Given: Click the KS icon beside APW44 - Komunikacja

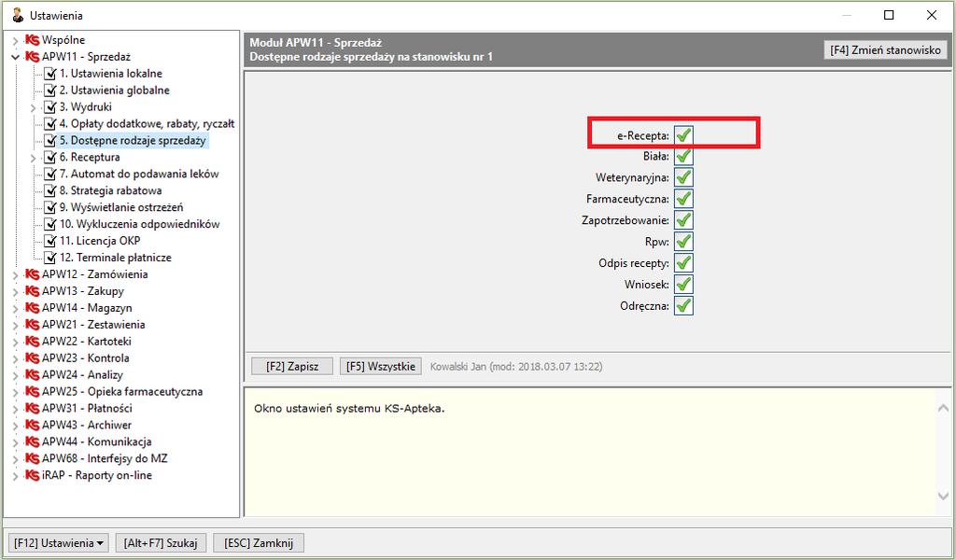Looking at the screenshot, I should click(x=33, y=441).
